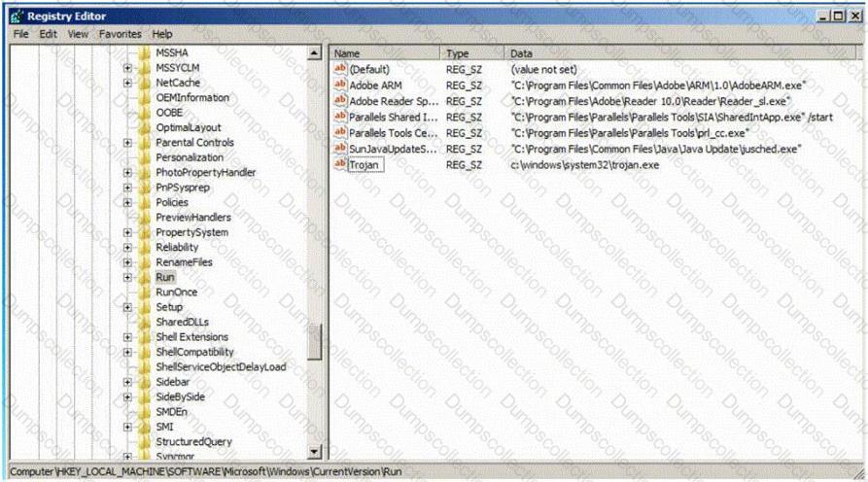Click the Policies folder icon in tree

coord(146,202)
